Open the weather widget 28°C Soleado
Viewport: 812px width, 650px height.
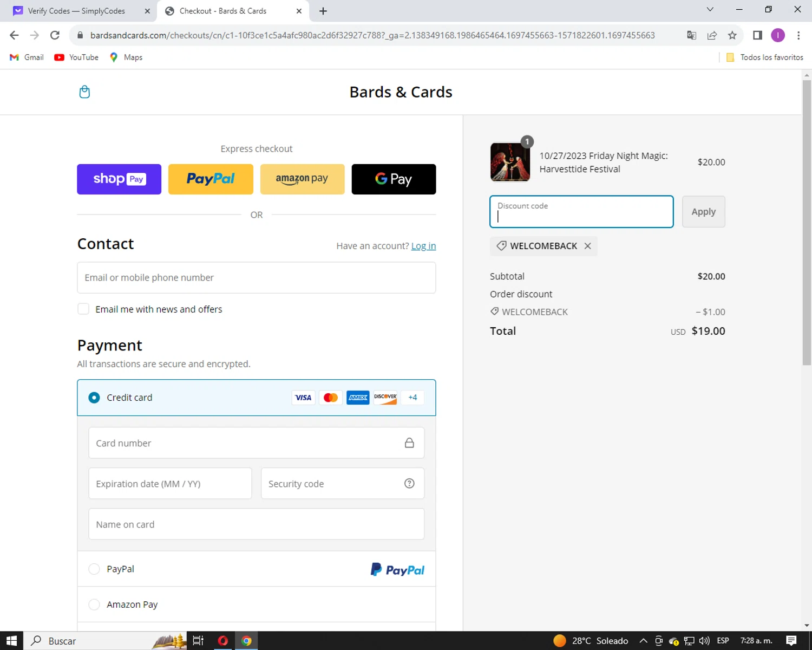tap(591, 641)
